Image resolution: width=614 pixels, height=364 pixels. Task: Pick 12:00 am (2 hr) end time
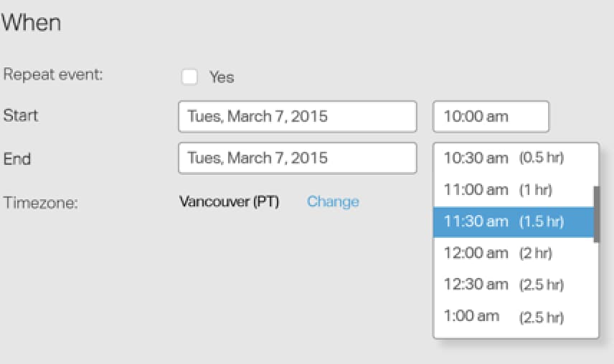(x=476, y=253)
